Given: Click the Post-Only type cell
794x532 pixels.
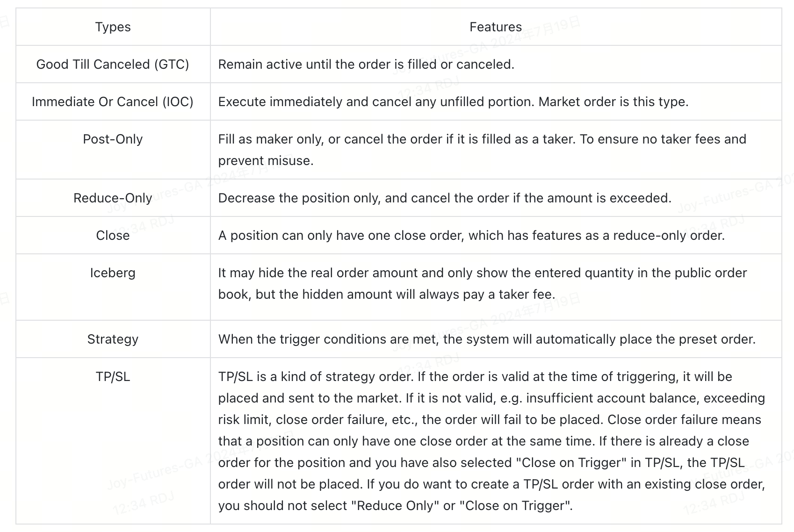Looking at the screenshot, I should pos(113,139).
